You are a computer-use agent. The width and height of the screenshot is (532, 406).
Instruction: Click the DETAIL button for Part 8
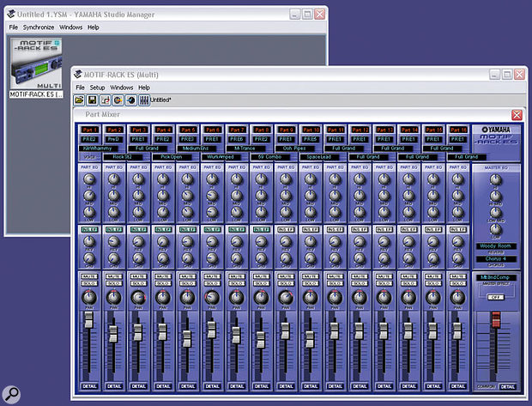[261, 386]
